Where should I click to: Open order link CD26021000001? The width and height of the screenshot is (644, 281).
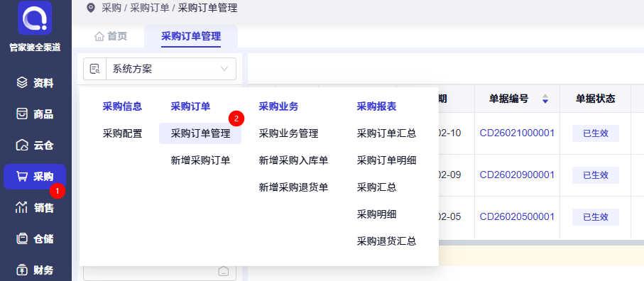click(517, 133)
